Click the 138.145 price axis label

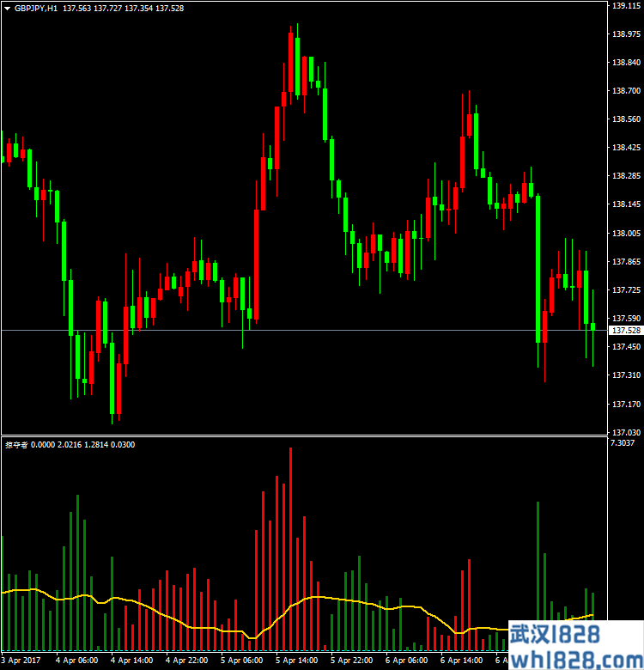pyautogui.click(x=626, y=204)
